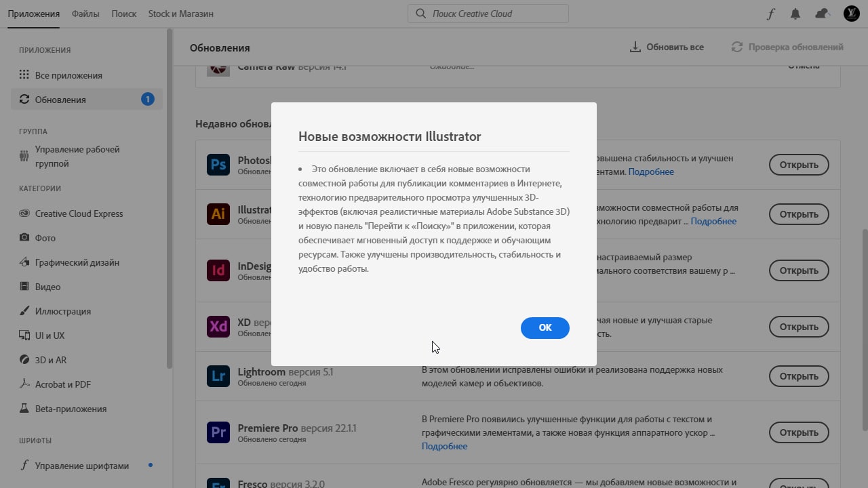
Task: Open Premiere Pro with its Открыть button
Action: tap(799, 432)
